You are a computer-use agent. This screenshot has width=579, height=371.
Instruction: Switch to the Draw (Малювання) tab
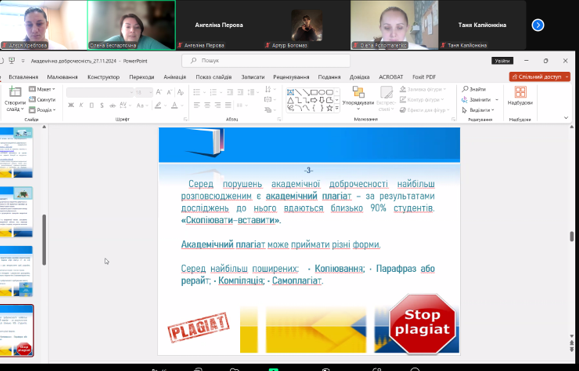coord(62,77)
